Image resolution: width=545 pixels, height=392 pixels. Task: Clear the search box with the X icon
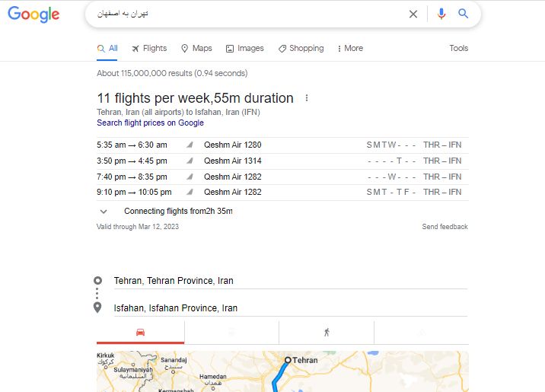(413, 14)
